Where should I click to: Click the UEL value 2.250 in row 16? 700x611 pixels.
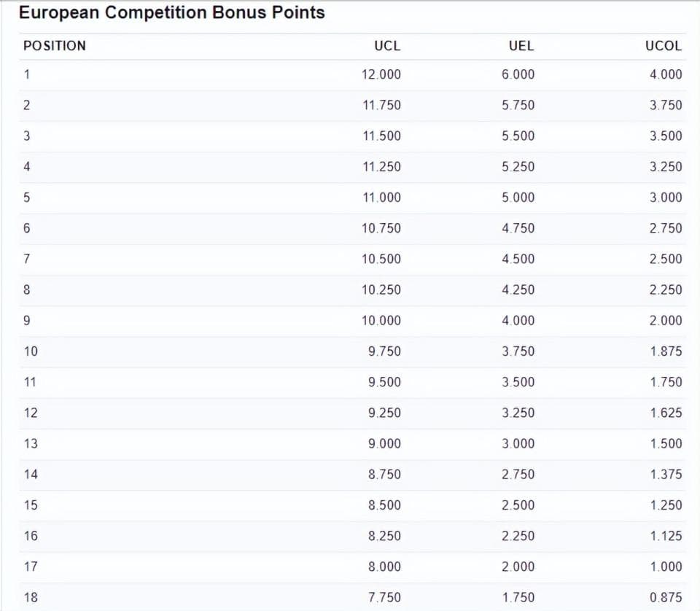coord(518,537)
